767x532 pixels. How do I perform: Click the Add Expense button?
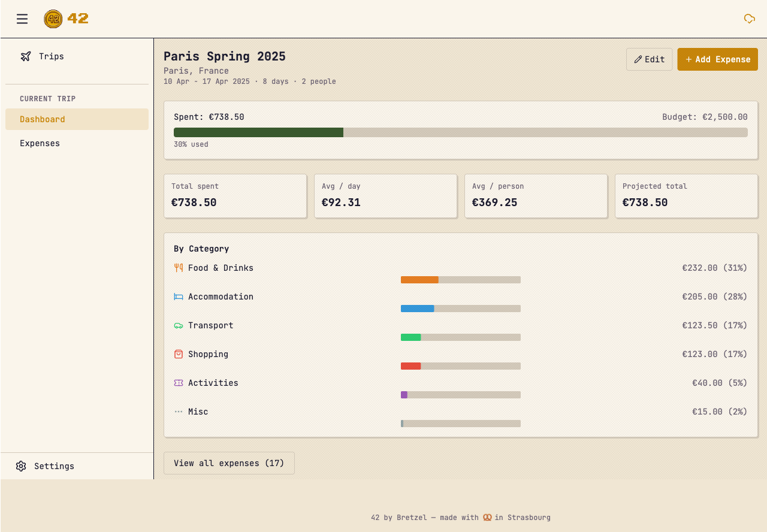(x=717, y=59)
